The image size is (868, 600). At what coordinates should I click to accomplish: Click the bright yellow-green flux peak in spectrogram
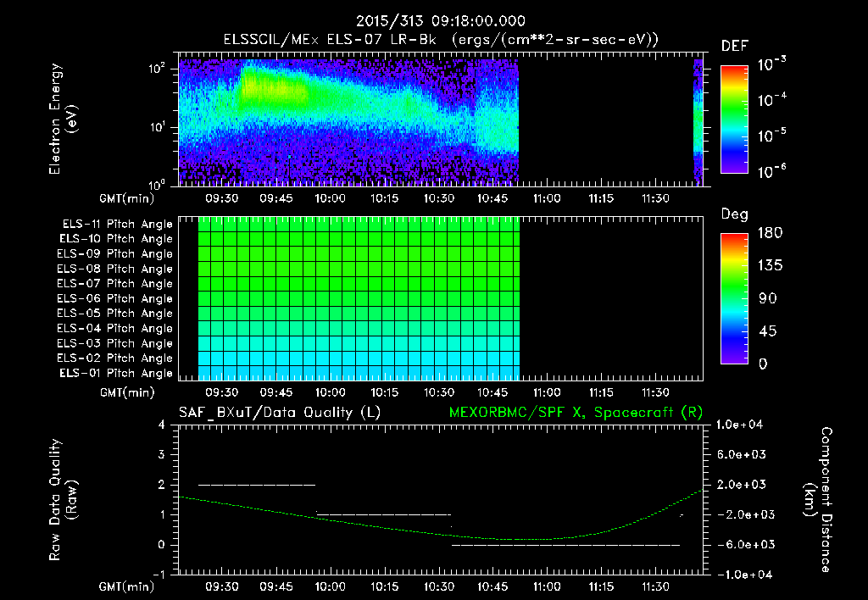(x=272, y=87)
